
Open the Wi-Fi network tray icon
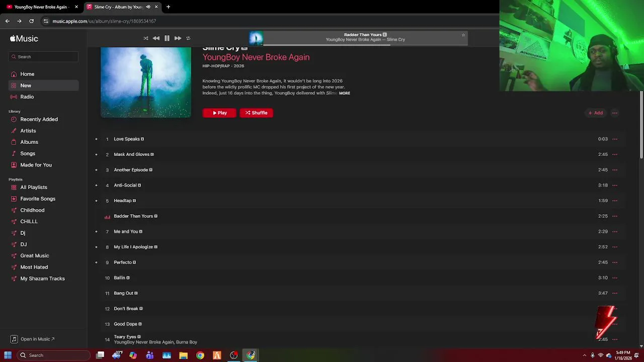coord(601,355)
